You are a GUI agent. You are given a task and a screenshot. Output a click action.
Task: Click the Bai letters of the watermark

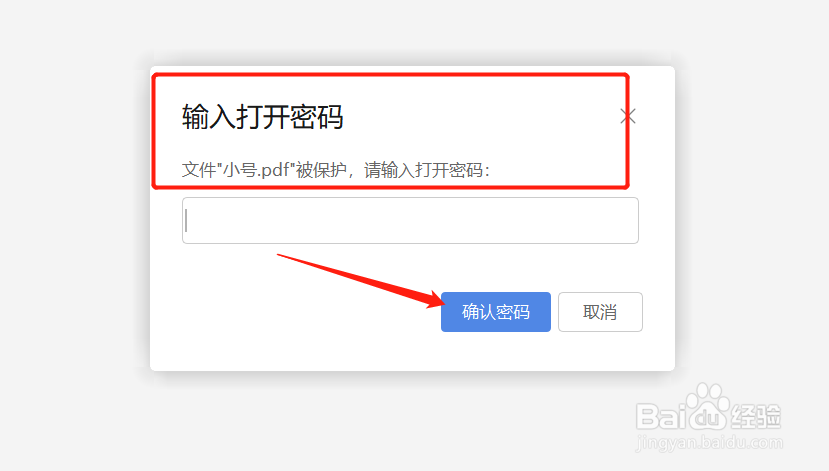pyautogui.click(x=659, y=416)
